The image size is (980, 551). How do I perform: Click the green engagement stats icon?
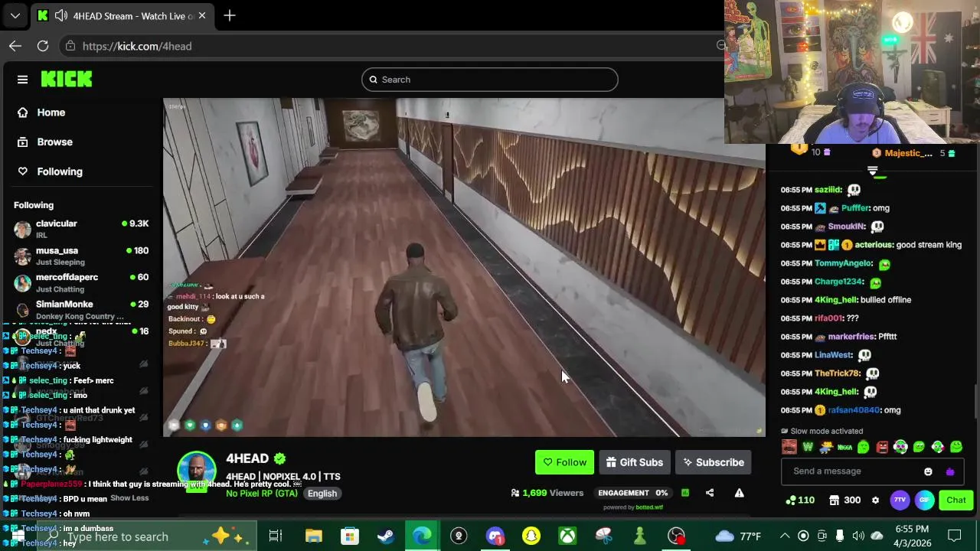(x=684, y=493)
